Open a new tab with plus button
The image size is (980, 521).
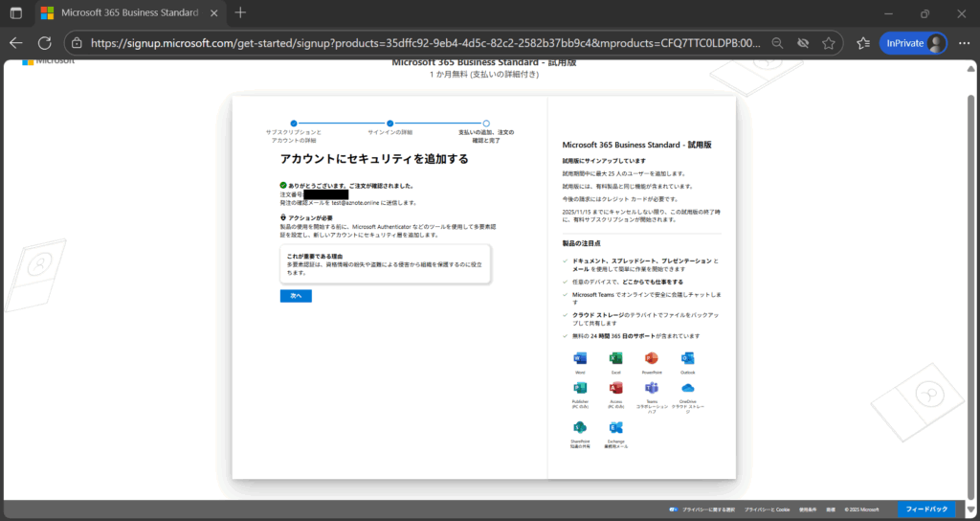[240, 13]
